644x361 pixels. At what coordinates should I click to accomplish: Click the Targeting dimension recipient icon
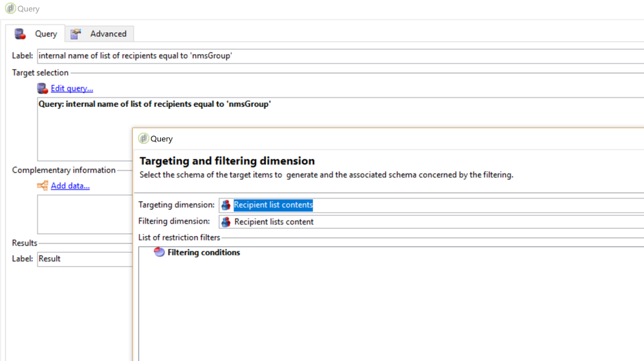[226, 205]
